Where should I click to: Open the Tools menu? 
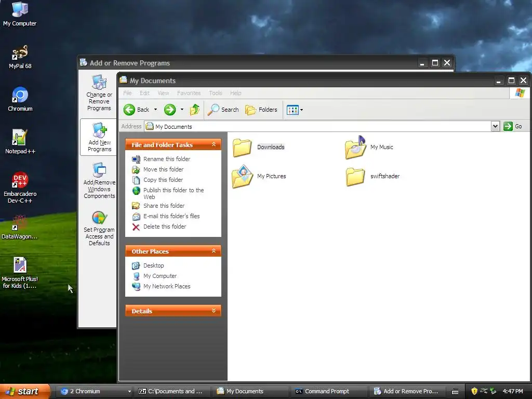tap(216, 93)
